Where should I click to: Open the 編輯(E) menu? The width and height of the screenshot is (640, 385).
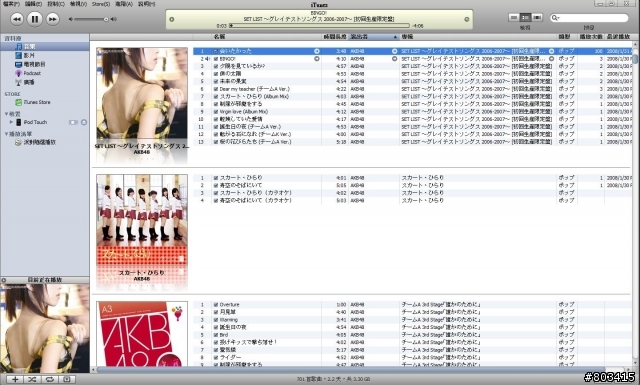[33, 4]
